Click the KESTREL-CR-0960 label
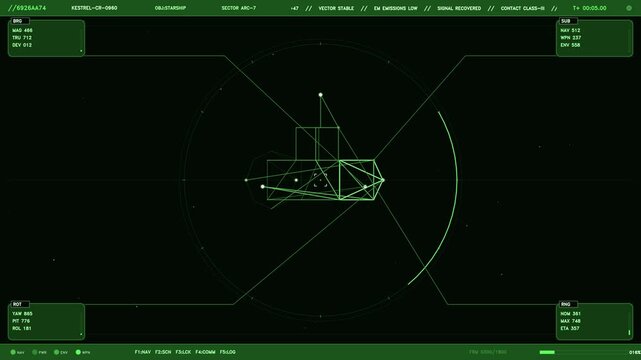 94,8
